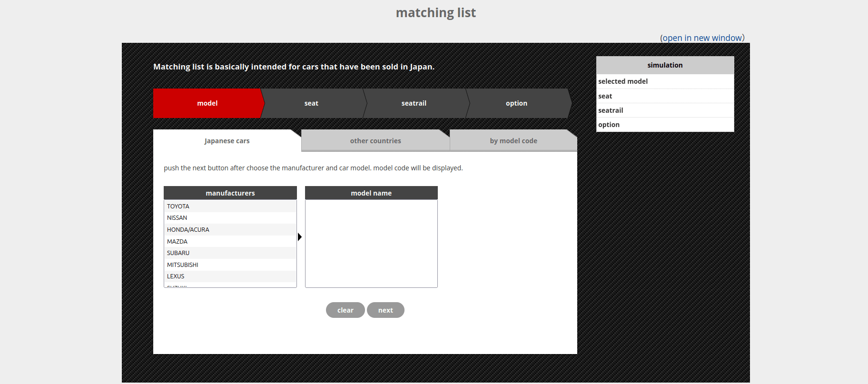Pick LEXUS from the manufacturers list
The image size is (868, 384).
point(176,276)
